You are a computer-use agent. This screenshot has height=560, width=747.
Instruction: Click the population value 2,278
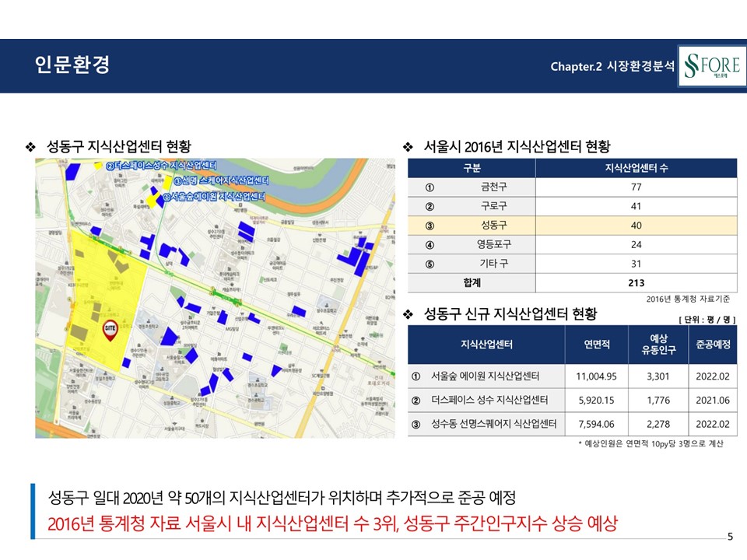tap(658, 425)
